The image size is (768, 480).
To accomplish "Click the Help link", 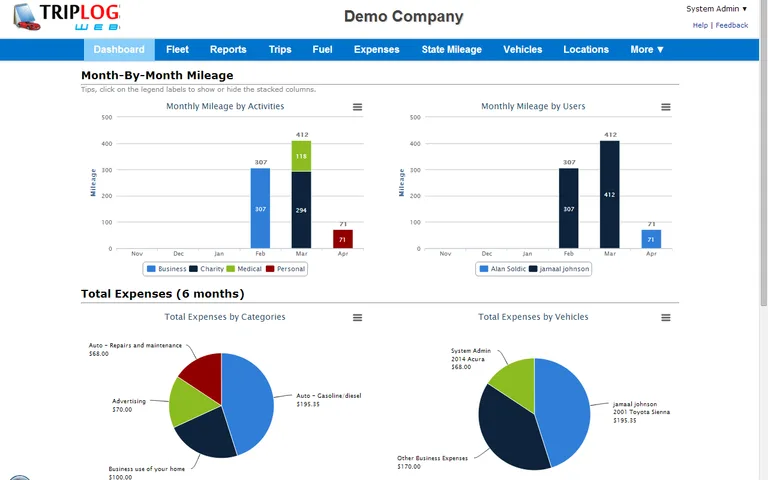I will 700,25.
